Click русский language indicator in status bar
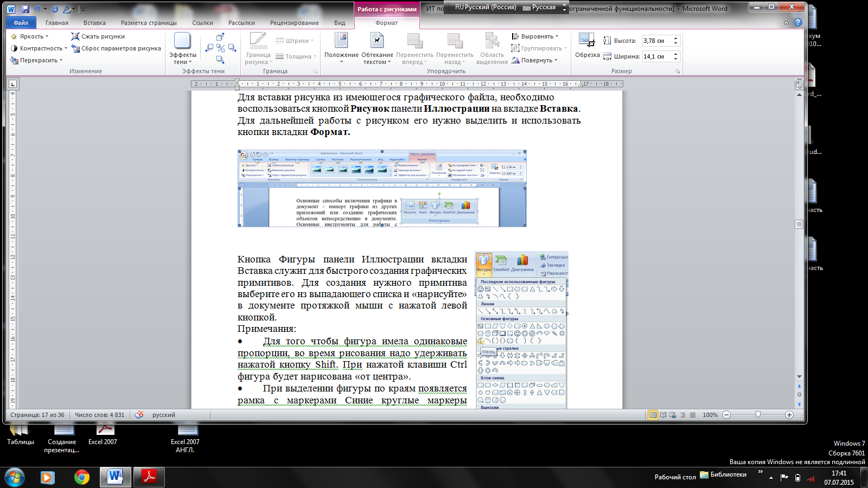The image size is (868, 488). coord(164,415)
